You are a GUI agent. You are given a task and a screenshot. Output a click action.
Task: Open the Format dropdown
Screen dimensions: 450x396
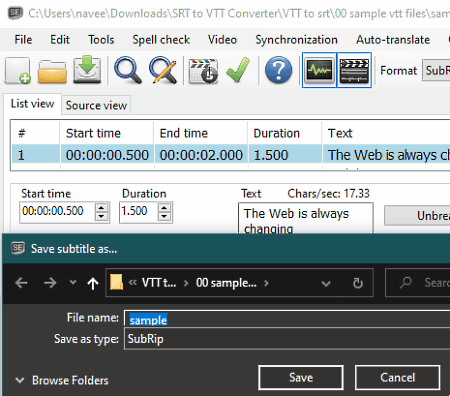pyautogui.click(x=436, y=70)
